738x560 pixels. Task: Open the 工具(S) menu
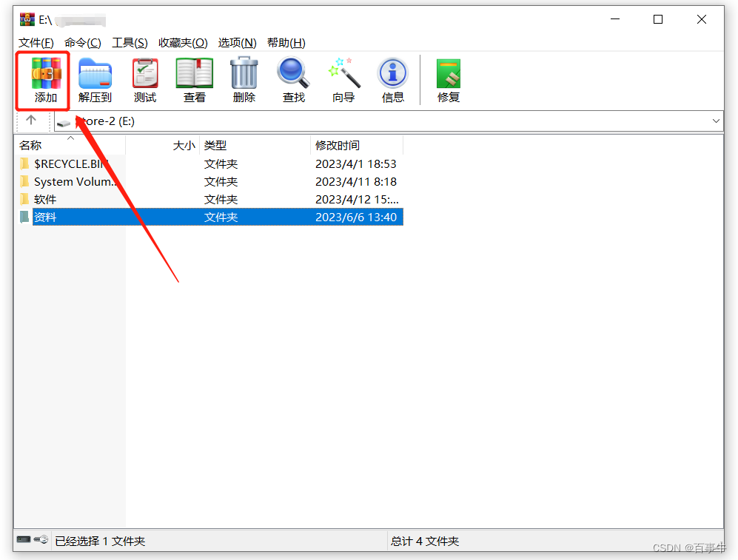[x=130, y=43]
